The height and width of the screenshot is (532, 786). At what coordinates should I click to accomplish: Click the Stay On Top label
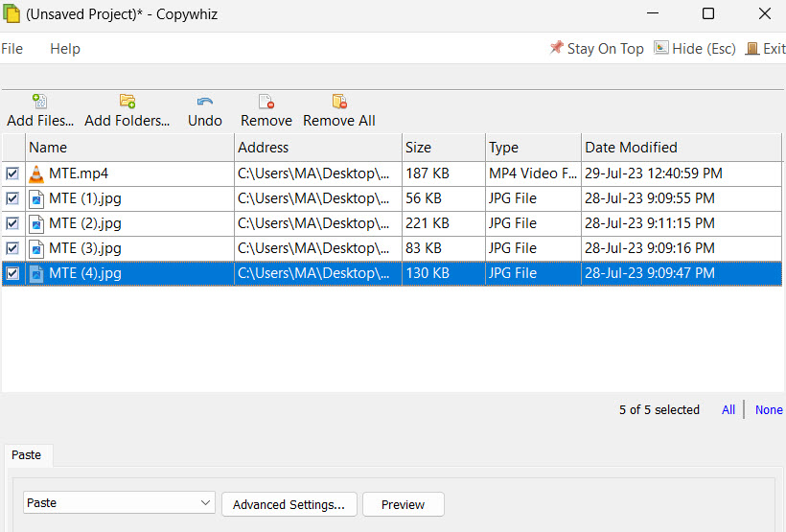tap(606, 49)
